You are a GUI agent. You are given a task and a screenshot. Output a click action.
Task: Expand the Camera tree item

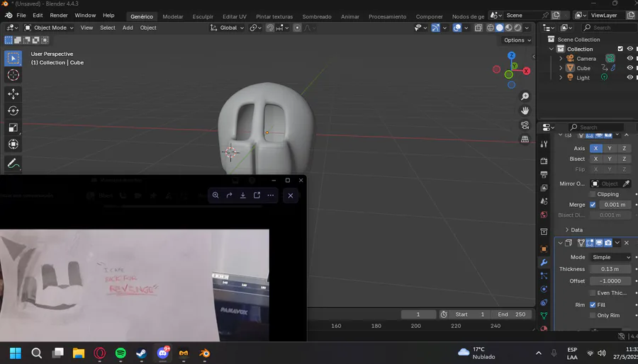561,59
